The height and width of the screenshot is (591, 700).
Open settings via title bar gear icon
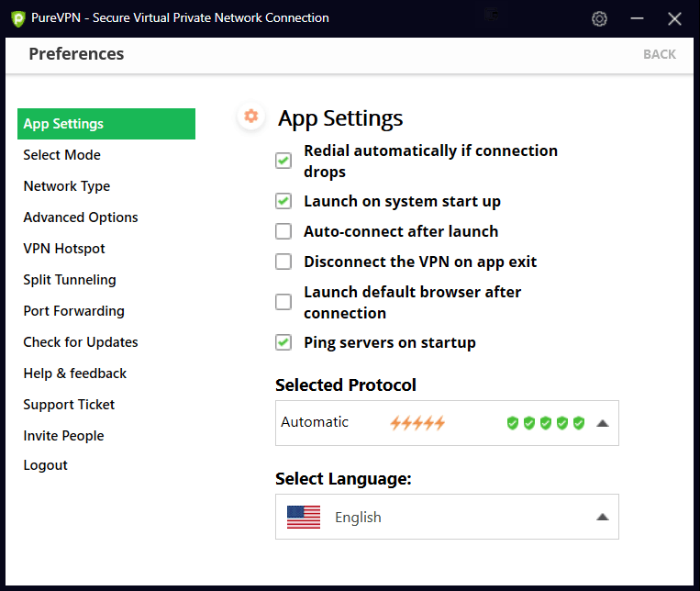point(600,18)
